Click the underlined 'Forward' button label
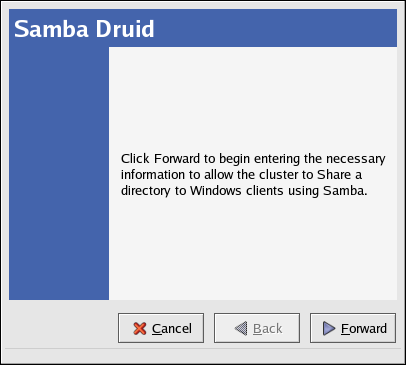This screenshot has height=365, width=406. coord(364,329)
